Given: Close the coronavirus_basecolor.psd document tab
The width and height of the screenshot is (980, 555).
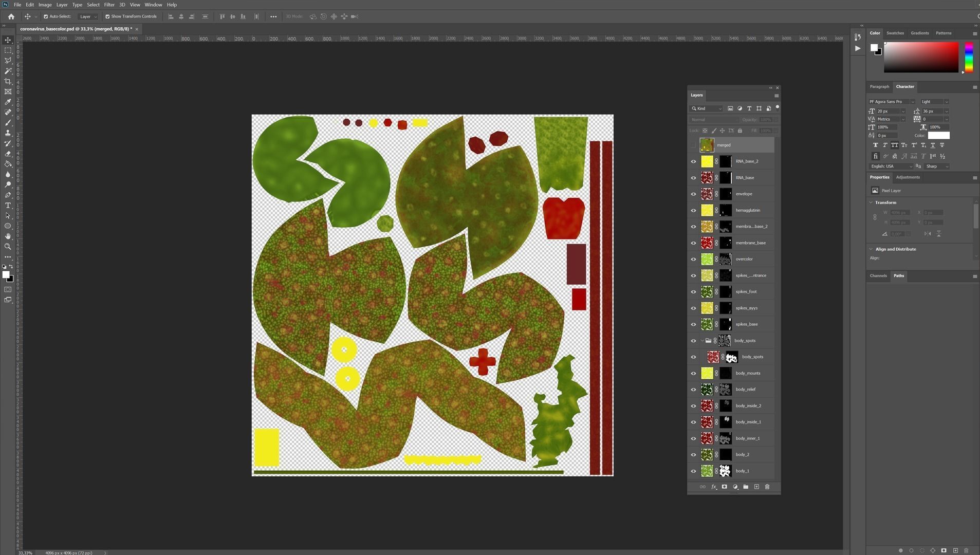Looking at the screenshot, I should click(137, 29).
